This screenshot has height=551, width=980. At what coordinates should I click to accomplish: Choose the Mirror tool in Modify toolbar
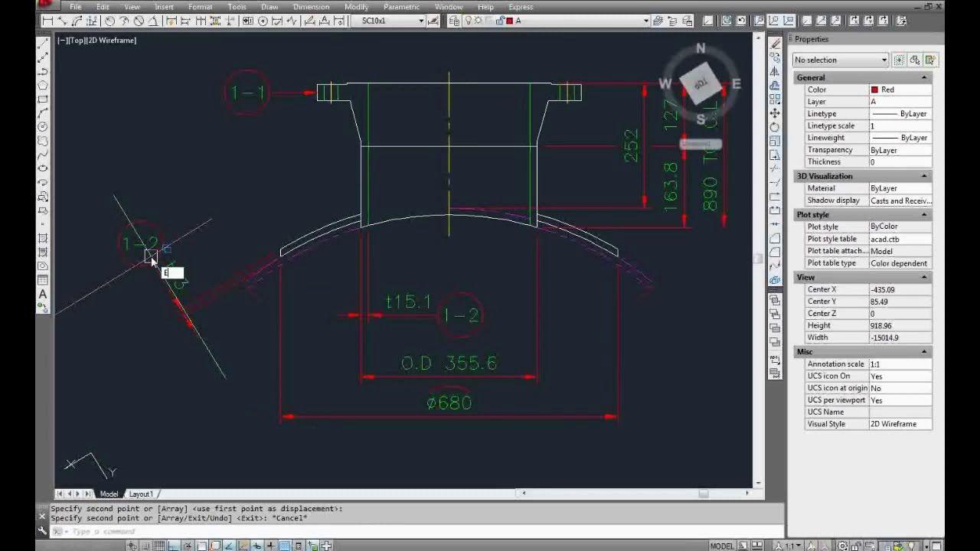click(775, 71)
